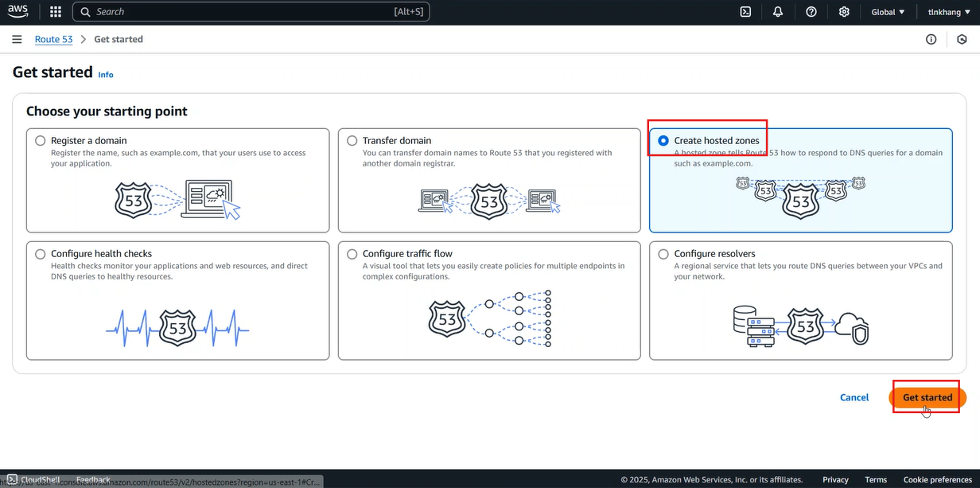Click the magnifier icon in the search box
This screenshot has width=980, height=488.
(x=86, y=12)
